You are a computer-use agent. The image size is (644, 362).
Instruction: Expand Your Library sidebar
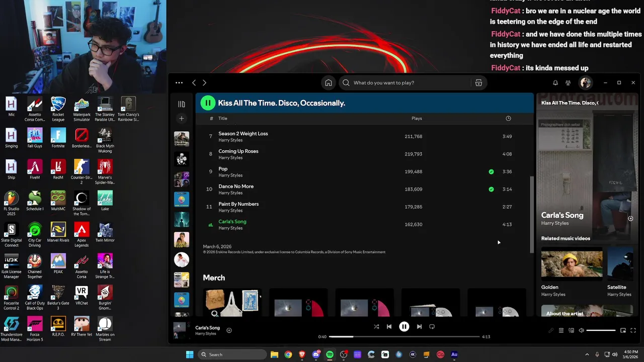182,104
